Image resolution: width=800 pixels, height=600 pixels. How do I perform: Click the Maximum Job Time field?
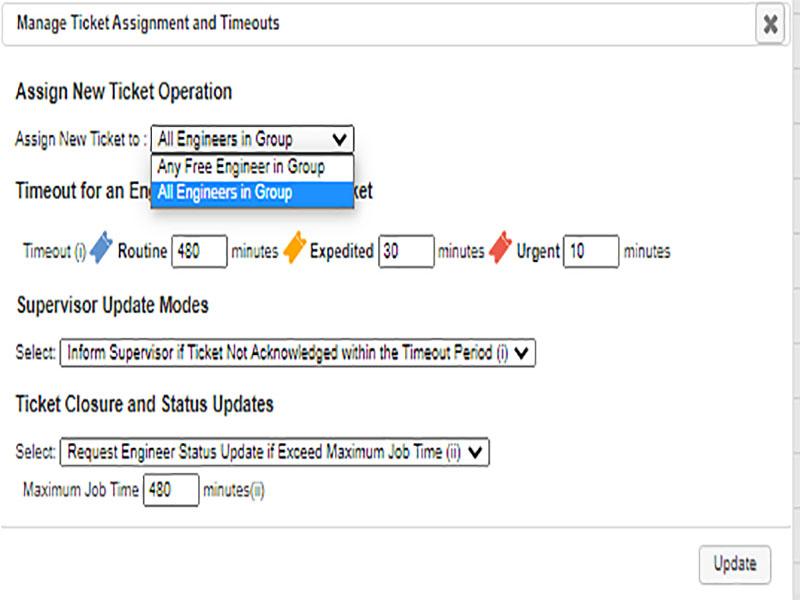(171, 490)
